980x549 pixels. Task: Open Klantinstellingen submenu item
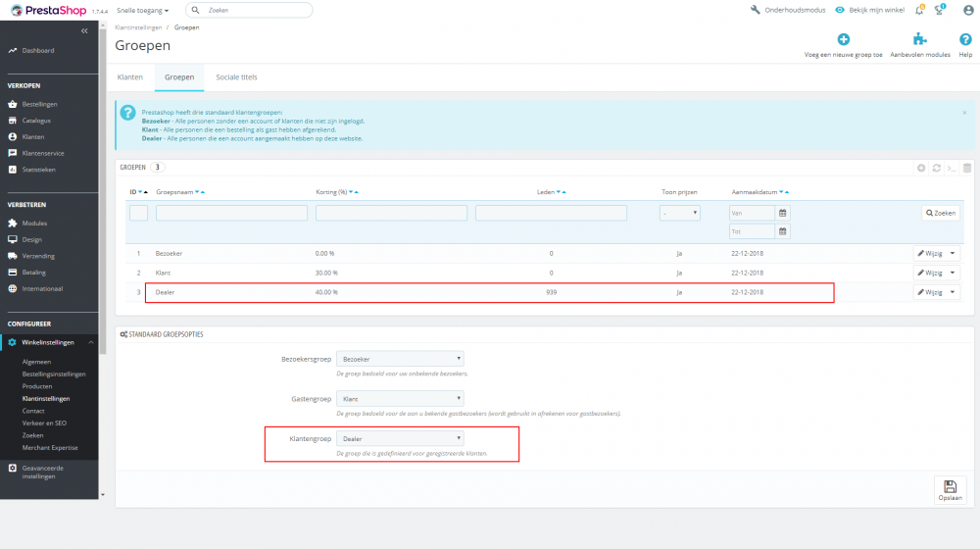[46, 399]
